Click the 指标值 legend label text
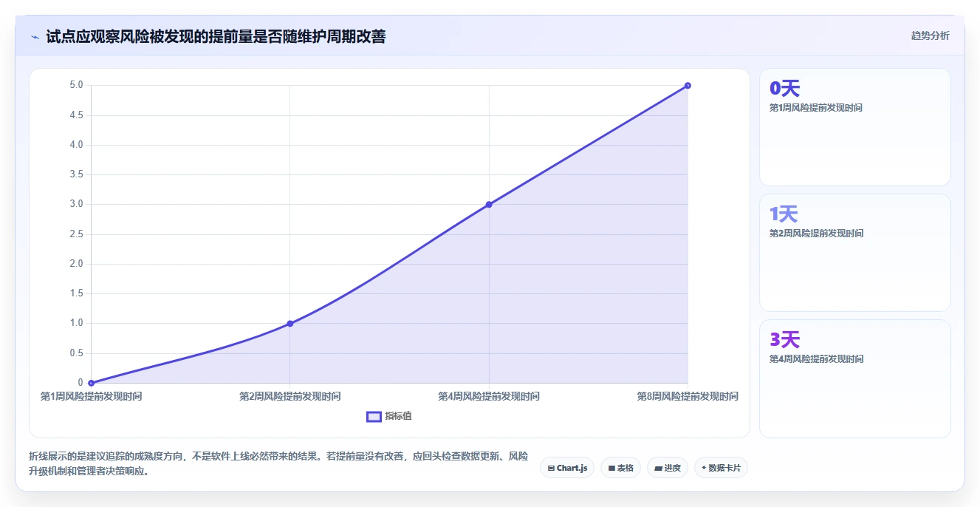The height and width of the screenshot is (507, 980). coord(399,416)
